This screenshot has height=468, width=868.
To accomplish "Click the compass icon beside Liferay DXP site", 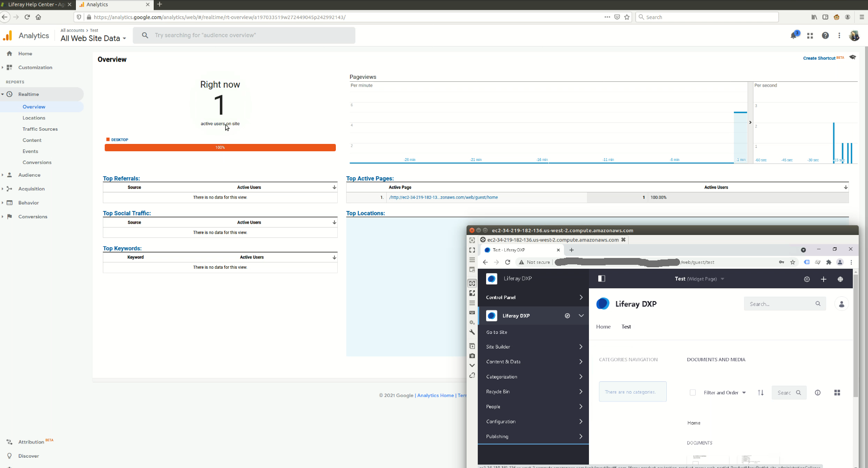I will click(x=567, y=316).
